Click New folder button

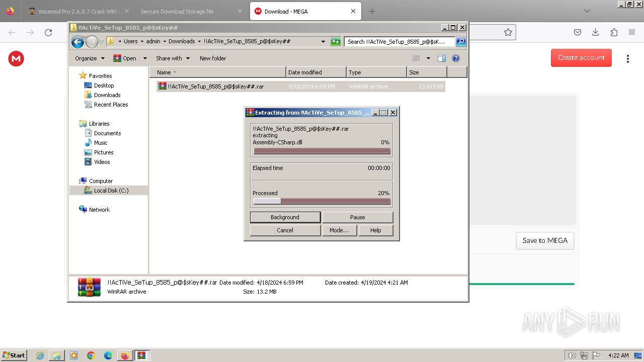click(213, 58)
